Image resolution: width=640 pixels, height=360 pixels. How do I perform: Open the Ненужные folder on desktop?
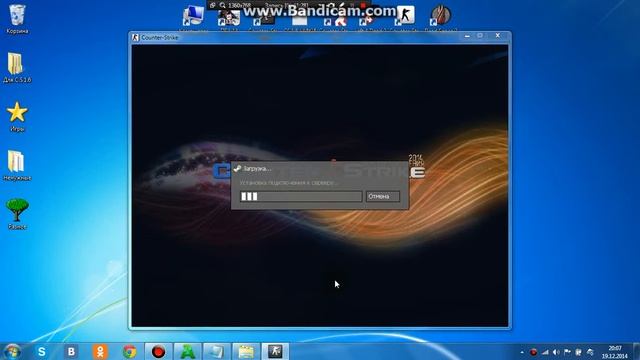tap(17, 166)
